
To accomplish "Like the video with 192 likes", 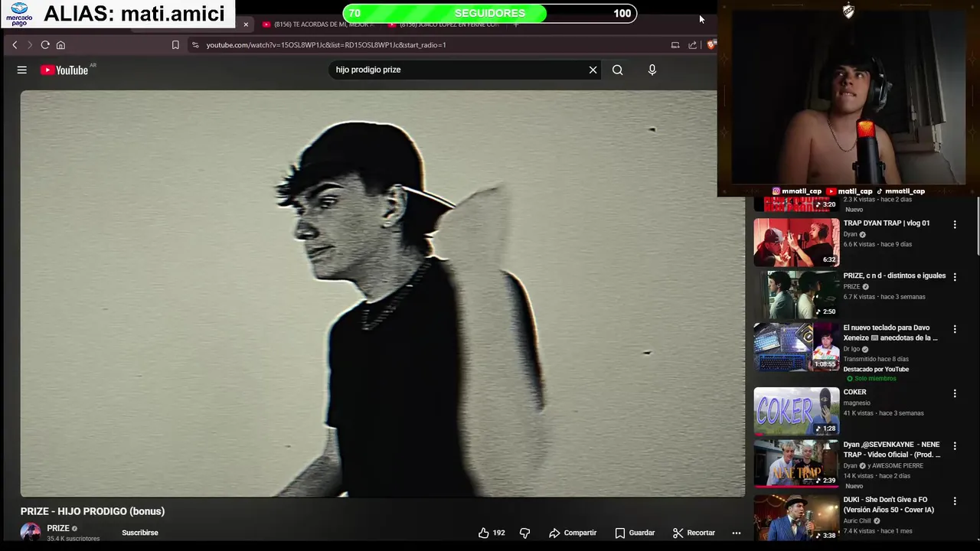I will point(492,533).
